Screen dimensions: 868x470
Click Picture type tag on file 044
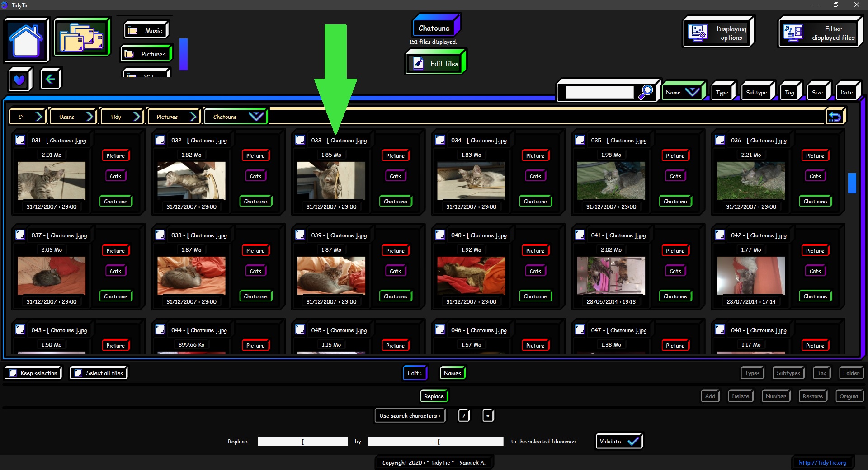click(255, 345)
